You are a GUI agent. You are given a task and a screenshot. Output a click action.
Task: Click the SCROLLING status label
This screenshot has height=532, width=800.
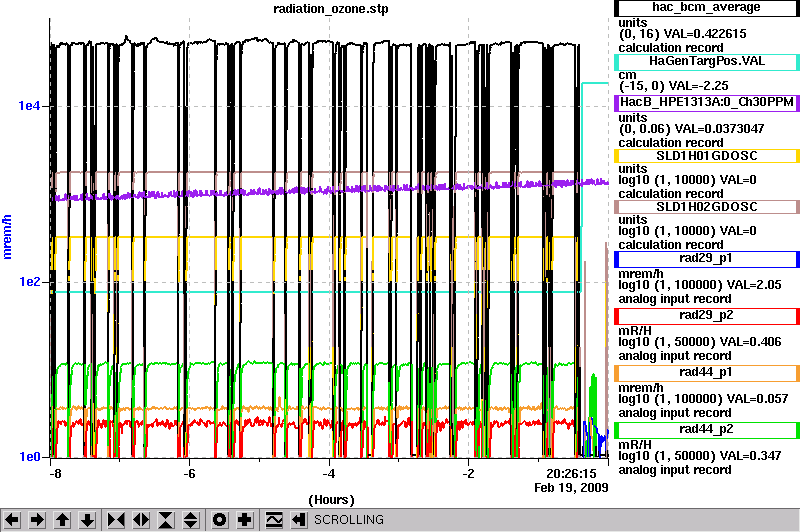coord(349,520)
